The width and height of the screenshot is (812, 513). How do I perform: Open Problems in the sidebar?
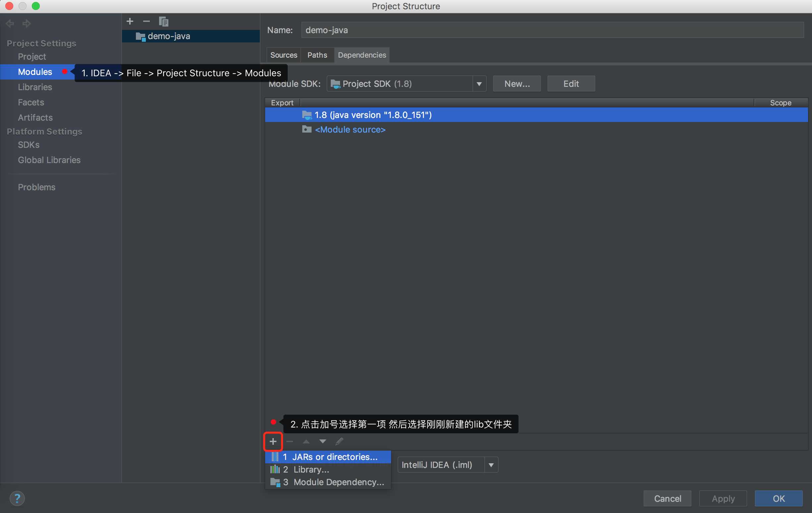pyautogui.click(x=36, y=187)
